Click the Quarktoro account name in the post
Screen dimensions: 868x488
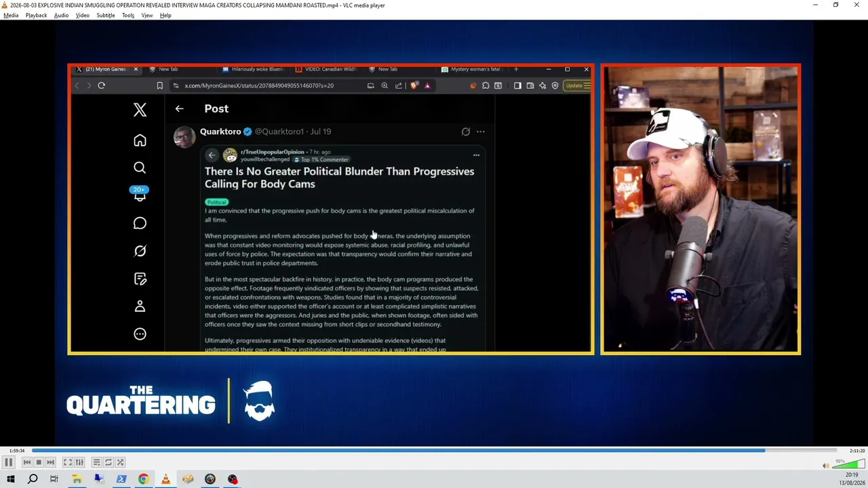click(220, 131)
